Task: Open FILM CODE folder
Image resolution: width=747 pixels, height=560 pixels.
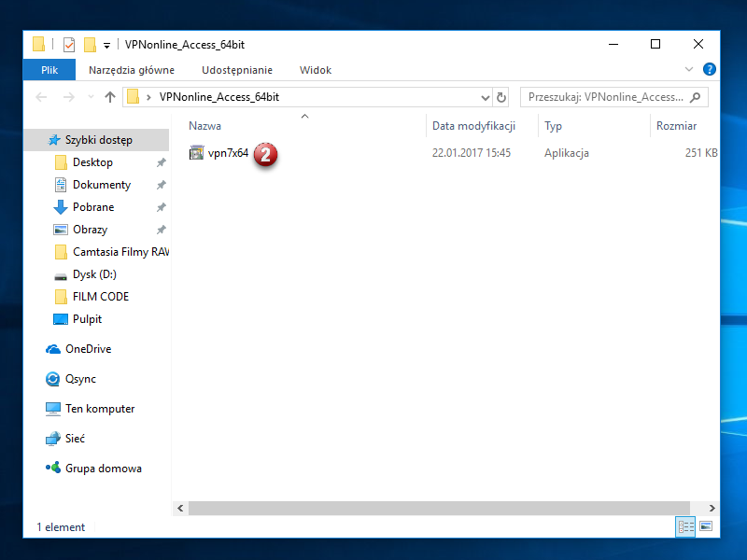Action: (101, 297)
